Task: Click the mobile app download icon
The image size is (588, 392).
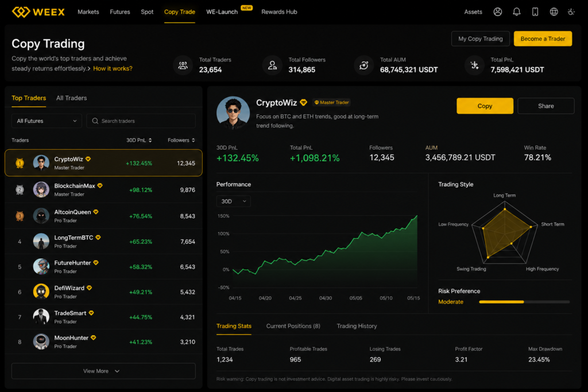Action: point(535,12)
